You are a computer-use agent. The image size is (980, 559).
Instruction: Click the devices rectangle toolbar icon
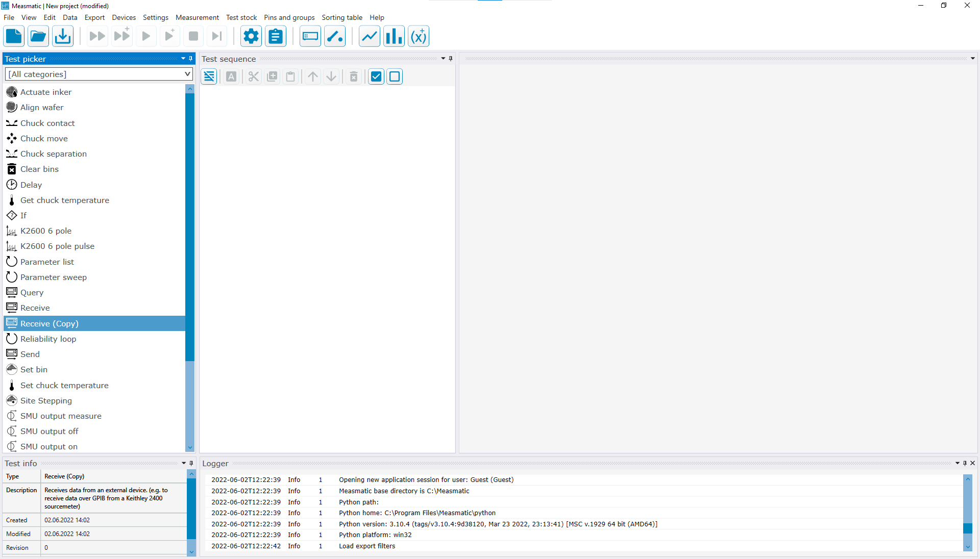(310, 36)
